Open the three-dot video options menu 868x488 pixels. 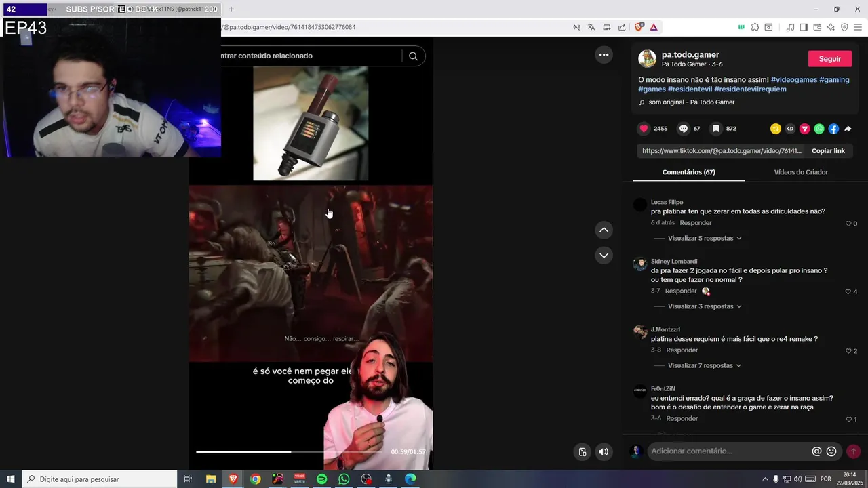[604, 55]
